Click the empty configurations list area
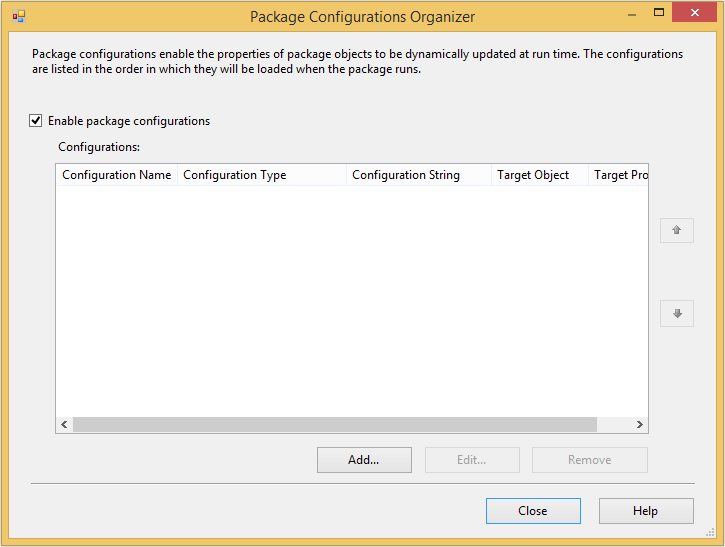This screenshot has width=725, height=547. (x=352, y=301)
